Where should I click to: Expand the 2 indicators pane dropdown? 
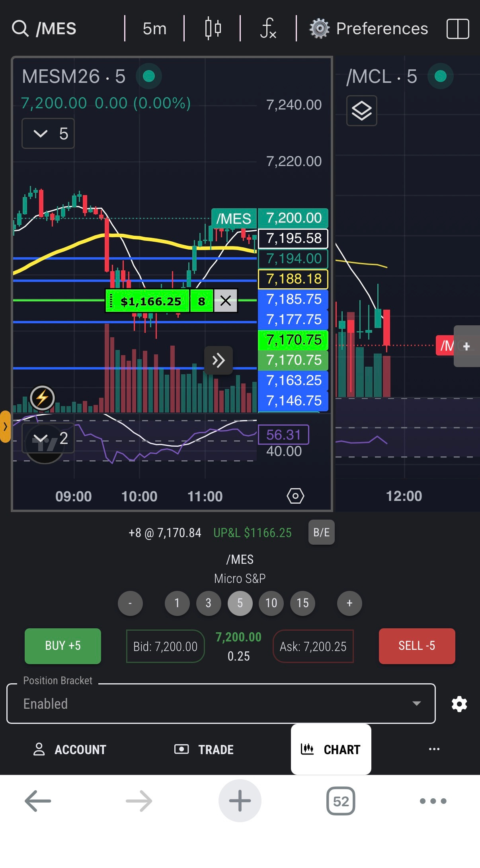coord(48,438)
